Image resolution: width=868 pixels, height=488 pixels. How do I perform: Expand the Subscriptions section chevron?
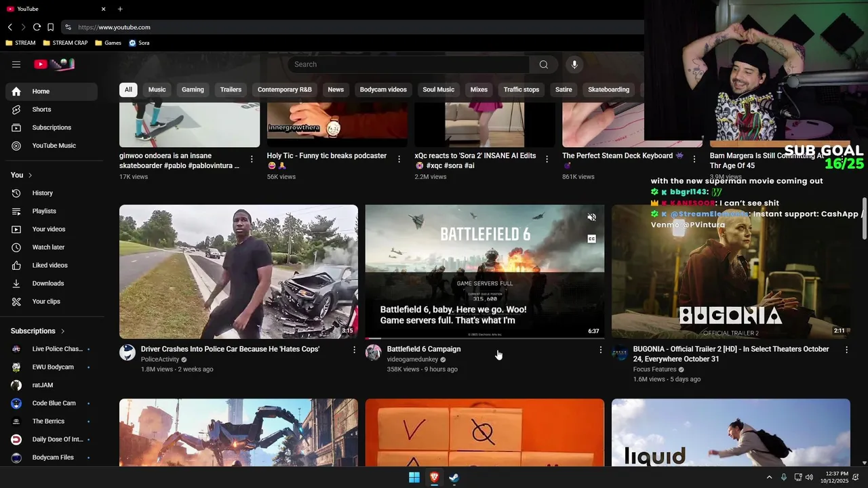tap(62, 331)
